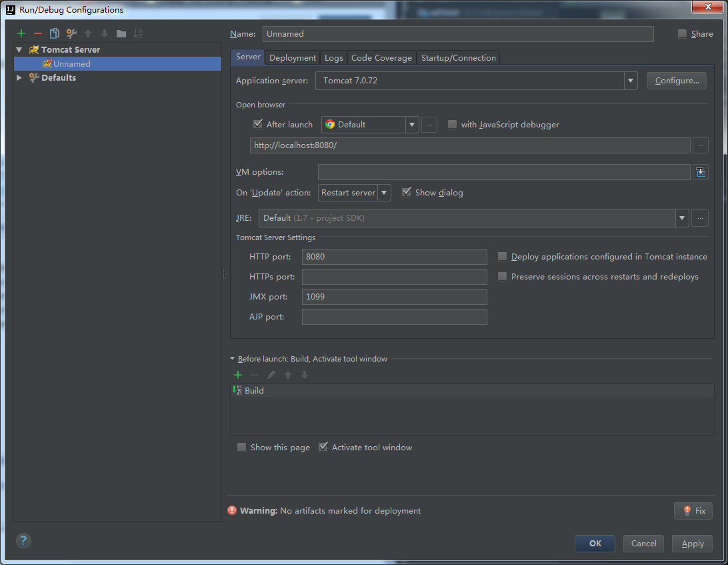The image size is (728, 565).
Task: Add a Before launch task with plus icon
Action: coord(238,375)
